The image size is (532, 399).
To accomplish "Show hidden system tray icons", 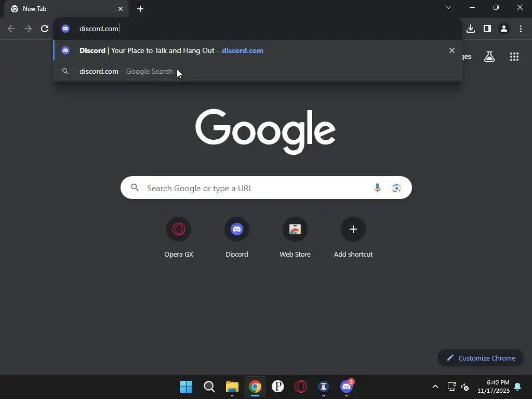I will coord(435,387).
